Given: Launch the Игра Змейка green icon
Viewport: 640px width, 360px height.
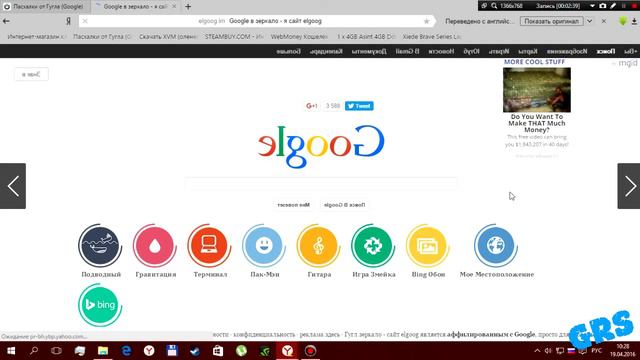Looking at the screenshot, I should click(373, 246).
